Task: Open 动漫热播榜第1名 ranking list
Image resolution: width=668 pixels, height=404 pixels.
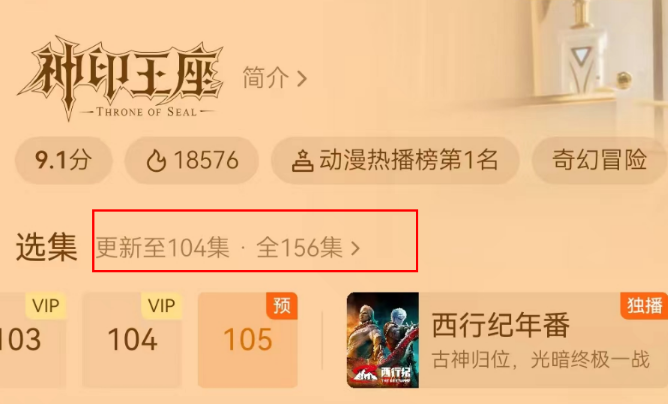Action: pyautogui.click(x=394, y=161)
